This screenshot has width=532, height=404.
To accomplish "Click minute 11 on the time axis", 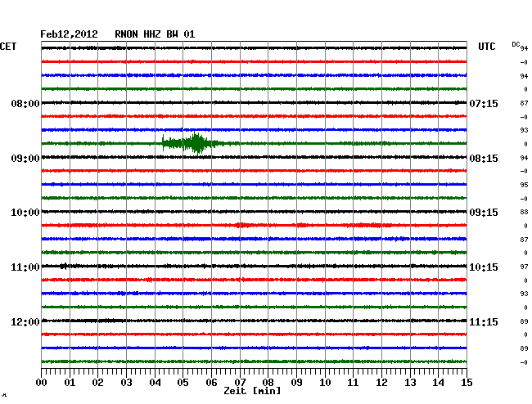I will [x=353, y=383].
